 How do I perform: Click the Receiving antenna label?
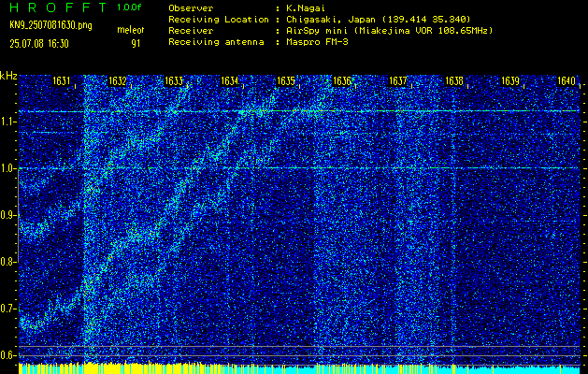tap(216, 42)
